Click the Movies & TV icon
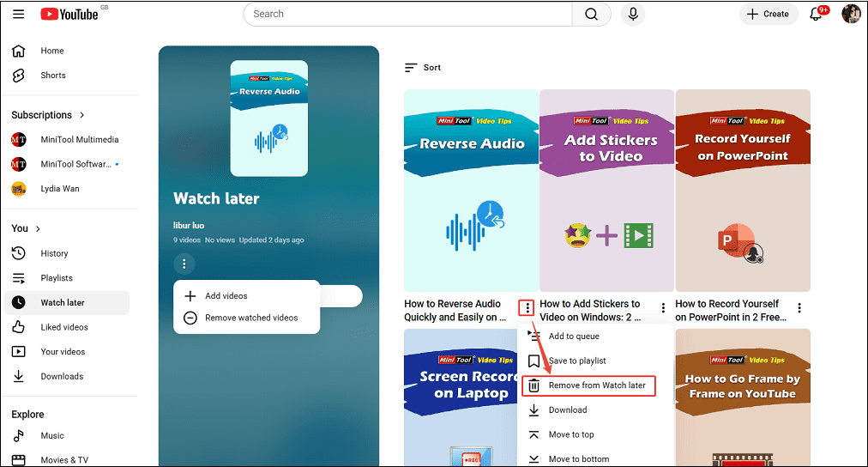Image resolution: width=868 pixels, height=467 pixels. pyautogui.click(x=18, y=460)
